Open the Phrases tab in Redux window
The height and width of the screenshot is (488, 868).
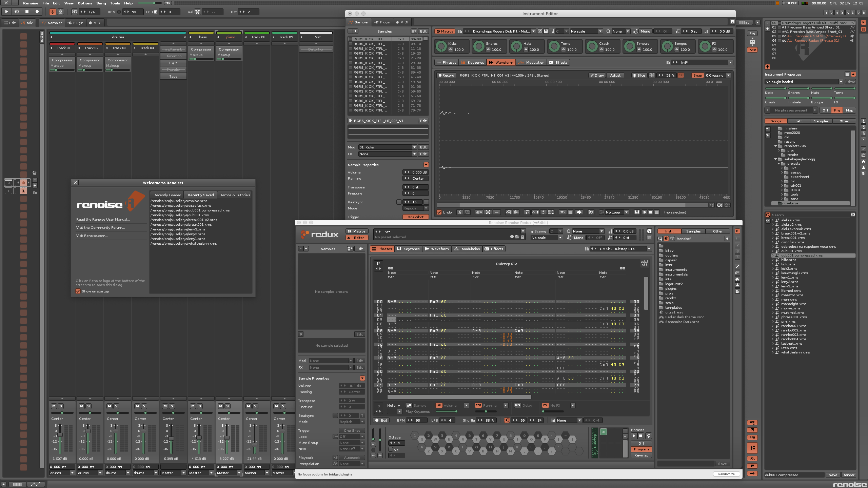pos(382,249)
